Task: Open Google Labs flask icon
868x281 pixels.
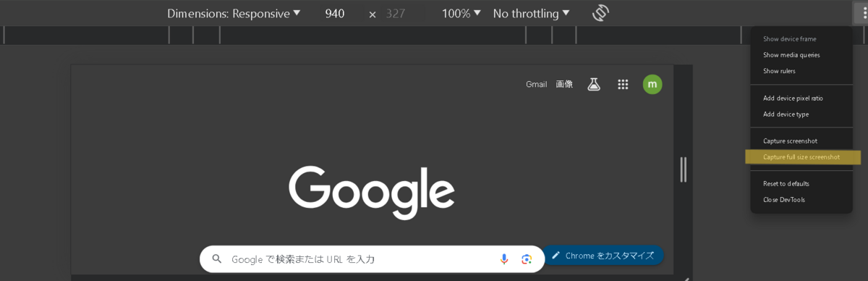Action: (x=594, y=84)
